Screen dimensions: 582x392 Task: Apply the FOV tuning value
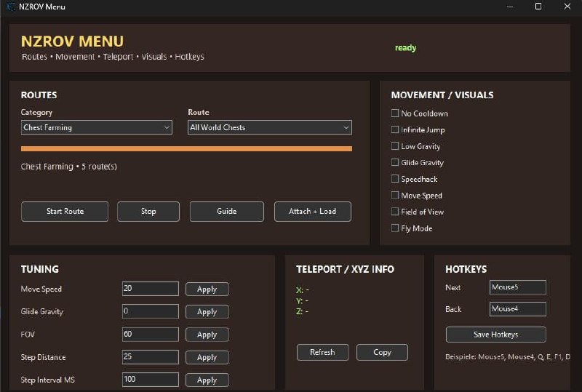207,335
